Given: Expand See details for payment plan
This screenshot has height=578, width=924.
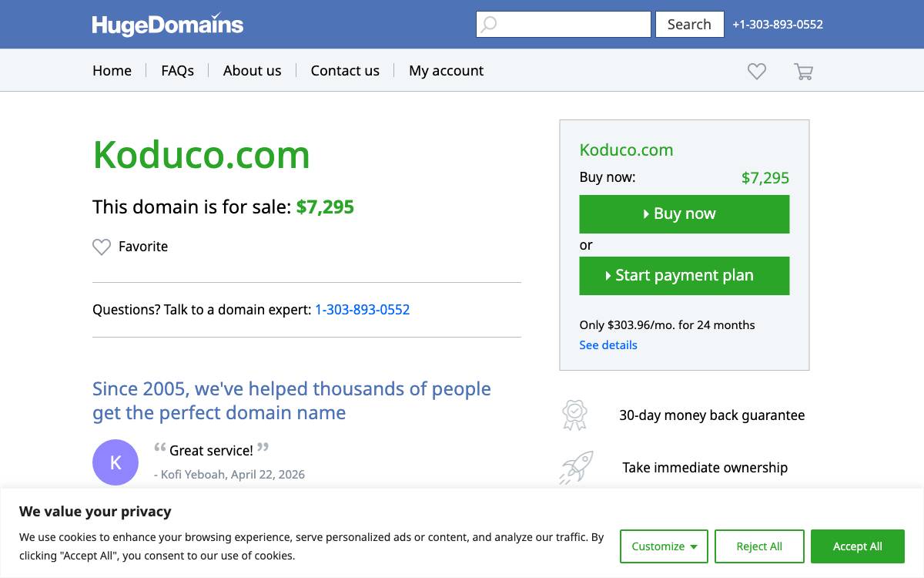Looking at the screenshot, I should click(x=608, y=345).
